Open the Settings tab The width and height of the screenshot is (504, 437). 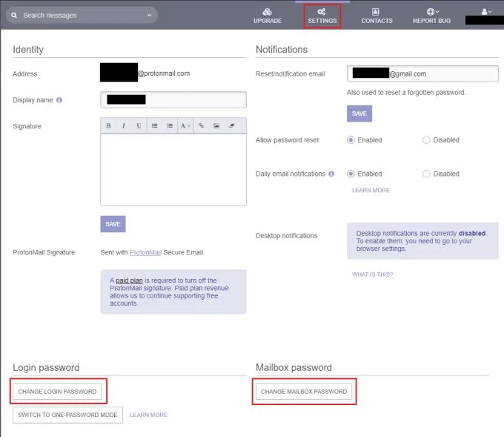coord(322,16)
